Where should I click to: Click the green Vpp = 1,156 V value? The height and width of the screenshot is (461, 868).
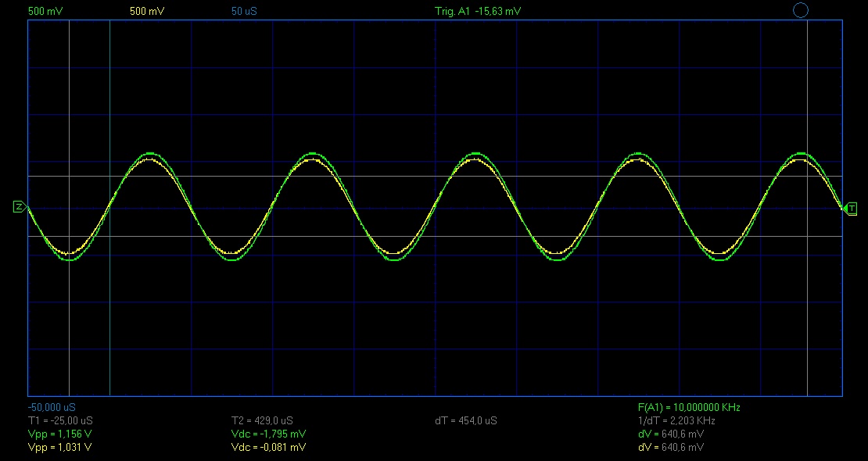point(59,434)
